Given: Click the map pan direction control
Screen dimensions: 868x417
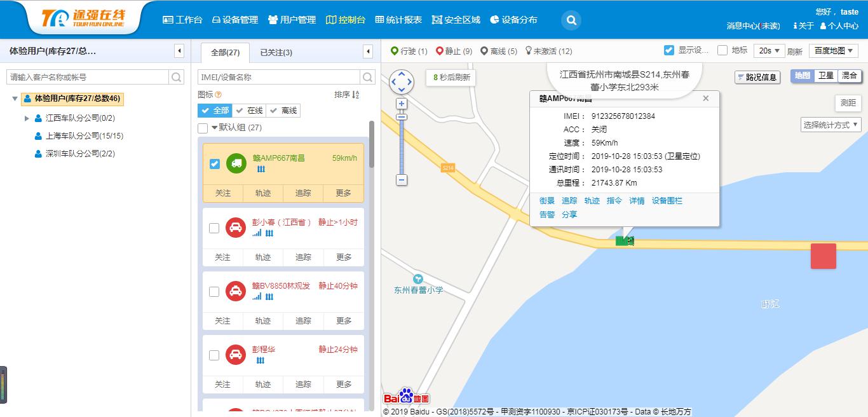Looking at the screenshot, I should (402, 81).
